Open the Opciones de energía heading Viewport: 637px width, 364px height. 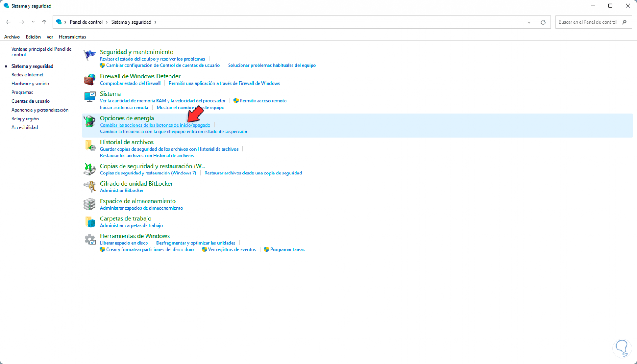click(127, 118)
